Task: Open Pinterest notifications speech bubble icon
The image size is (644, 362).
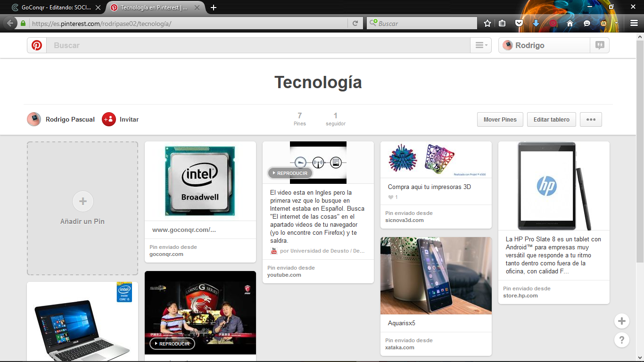Action: [x=600, y=45]
